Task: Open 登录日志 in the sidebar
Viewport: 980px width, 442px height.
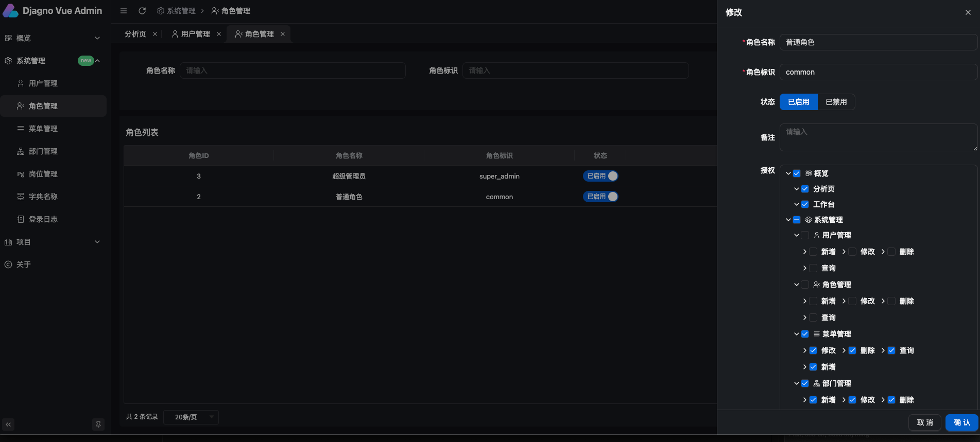Action: [x=43, y=219]
